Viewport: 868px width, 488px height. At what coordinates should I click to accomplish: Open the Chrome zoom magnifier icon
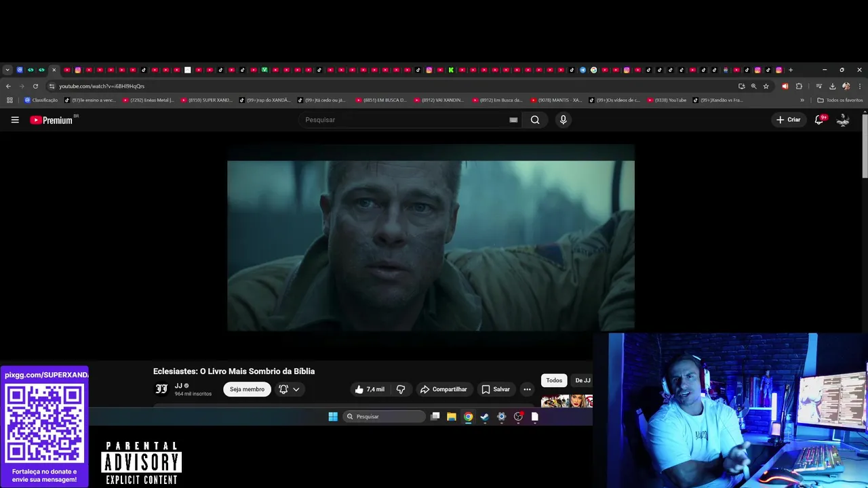[753, 86]
